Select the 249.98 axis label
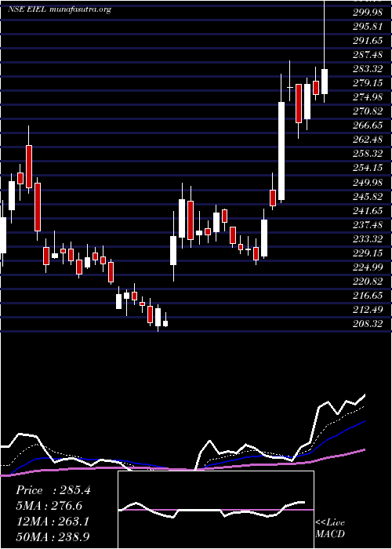This screenshot has height=549, width=392. [367, 182]
